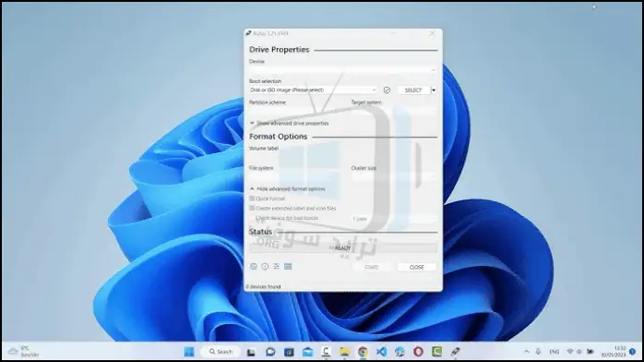The height and width of the screenshot is (362, 644).
Task: Show the Rufus log window icon
Action: click(x=288, y=267)
